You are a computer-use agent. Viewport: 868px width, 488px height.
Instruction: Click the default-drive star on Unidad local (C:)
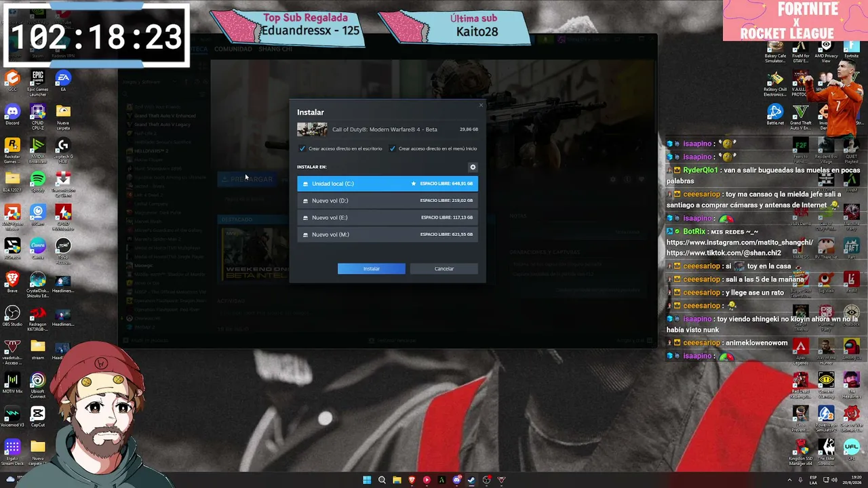click(414, 184)
